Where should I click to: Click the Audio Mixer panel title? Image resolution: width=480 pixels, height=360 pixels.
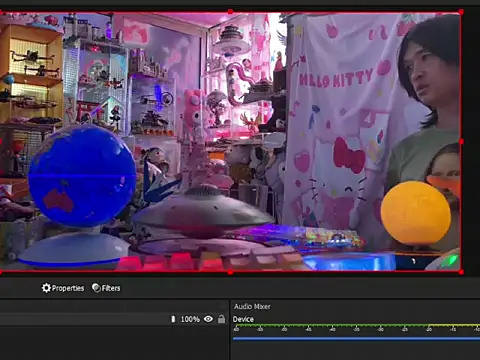click(x=252, y=306)
